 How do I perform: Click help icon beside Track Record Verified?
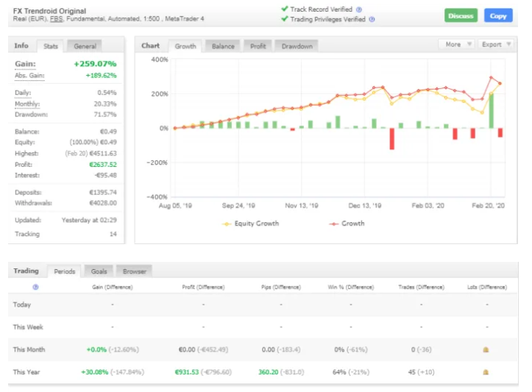(x=359, y=10)
